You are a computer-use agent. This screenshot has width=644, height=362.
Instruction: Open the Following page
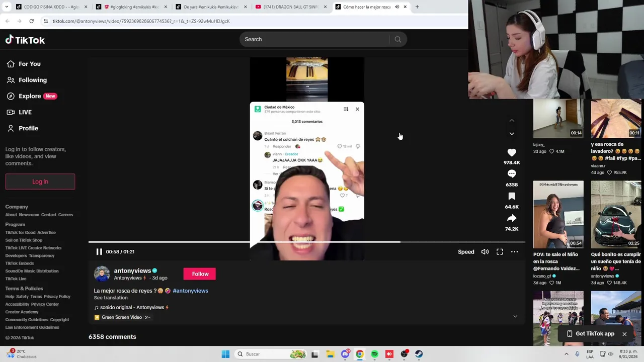(27, 80)
